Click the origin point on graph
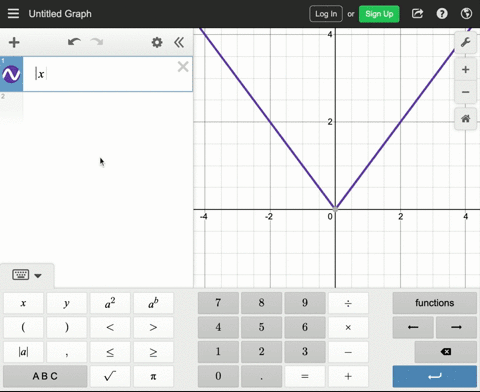Viewport: 480px width, 392px height. pyautogui.click(x=335, y=209)
